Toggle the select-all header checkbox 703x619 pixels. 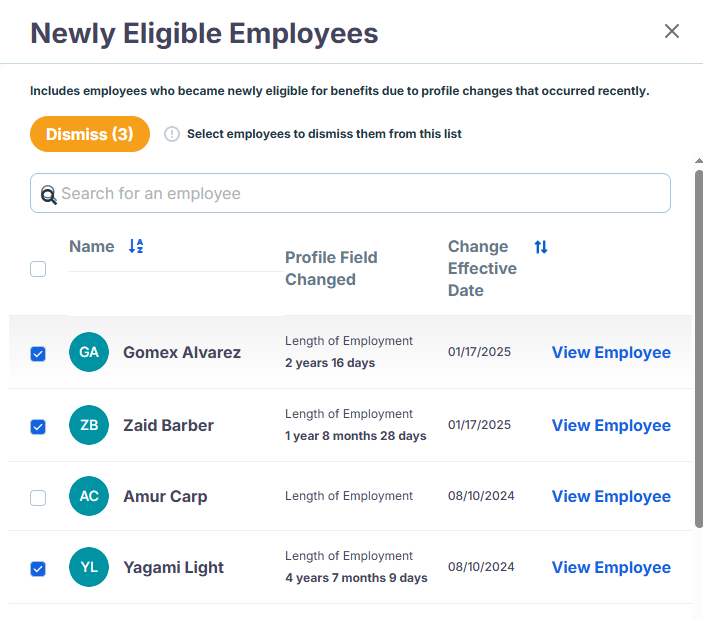point(38,269)
